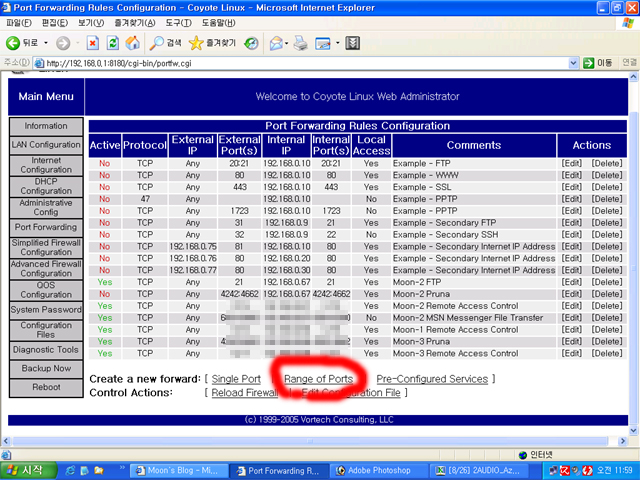Image resolution: width=640 pixels, height=480 pixels.
Task: Stop page loading with red X icon
Action: pyautogui.click(x=93, y=43)
